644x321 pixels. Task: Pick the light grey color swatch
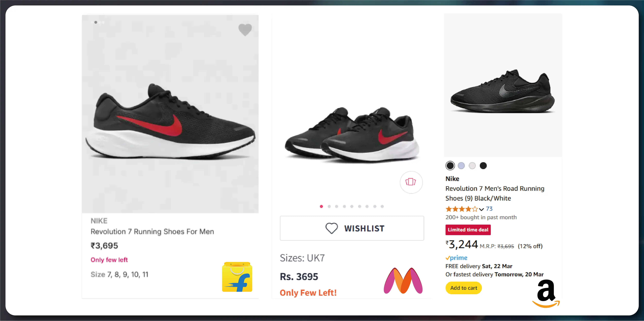point(472,166)
